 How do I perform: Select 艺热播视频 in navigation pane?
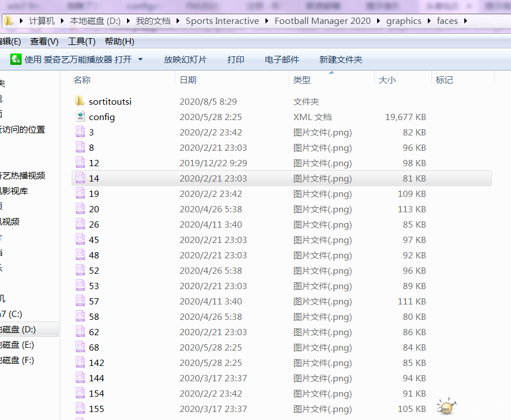pos(22,175)
